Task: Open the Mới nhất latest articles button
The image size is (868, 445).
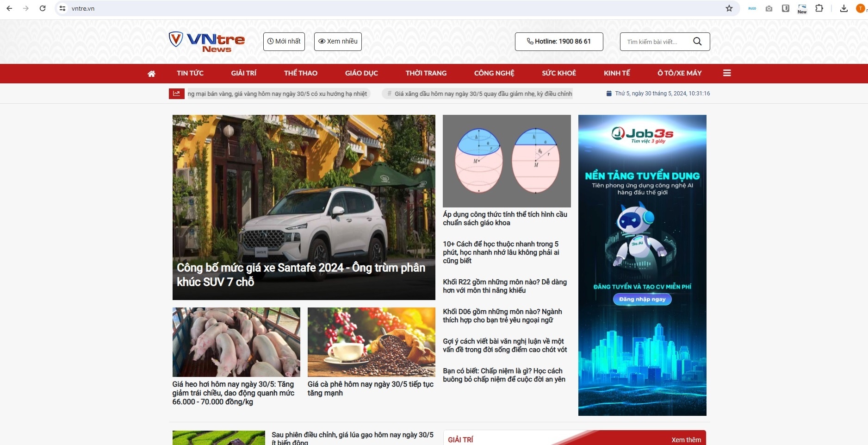Action: click(284, 42)
